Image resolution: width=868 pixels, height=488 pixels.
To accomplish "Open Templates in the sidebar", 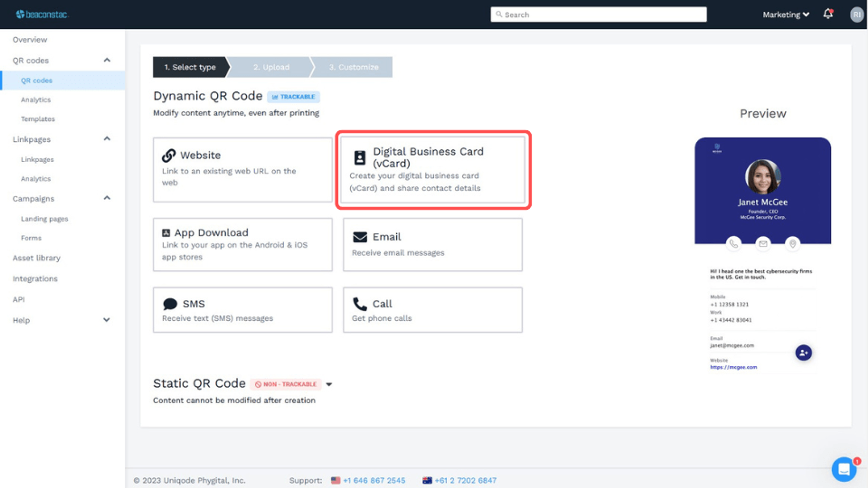I will [38, 119].
